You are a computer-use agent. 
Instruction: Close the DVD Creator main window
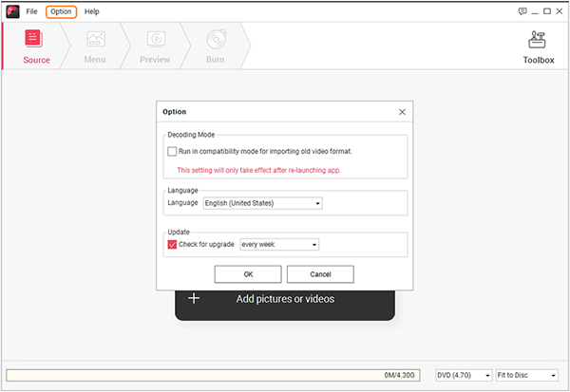click(x=560, y=11)
